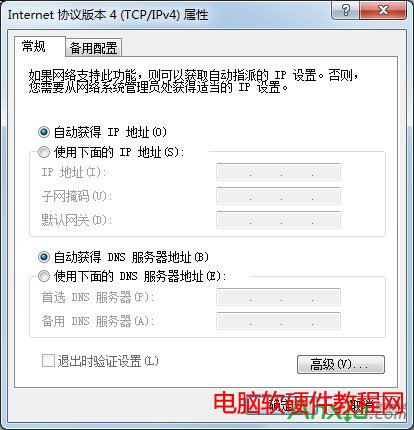Click the 子网掩码 input field

(x=278, y=196)
